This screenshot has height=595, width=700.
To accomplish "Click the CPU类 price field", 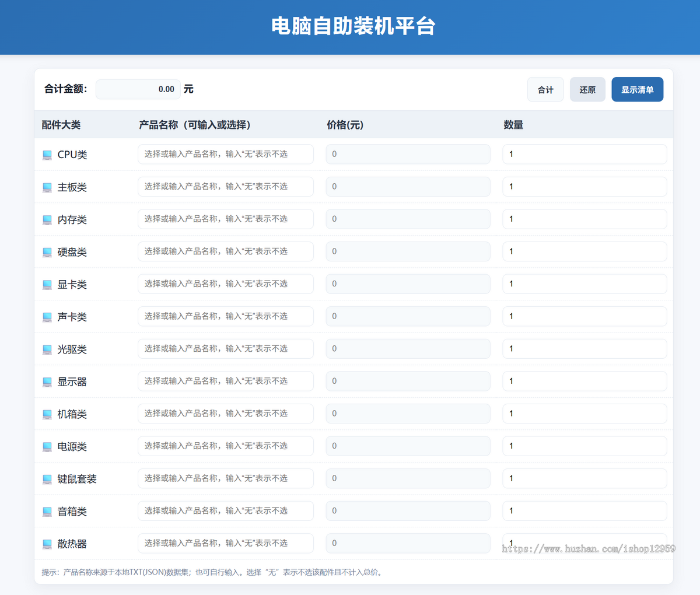I will point(408,154).
